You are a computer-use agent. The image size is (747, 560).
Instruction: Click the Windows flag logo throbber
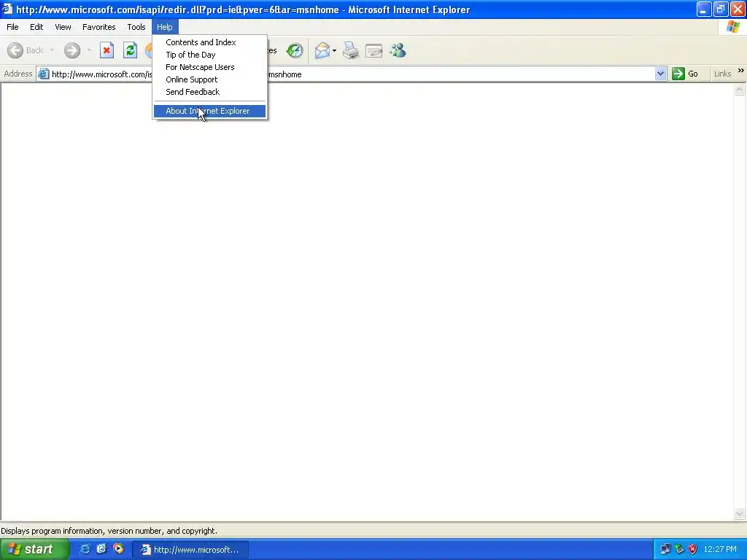[733, 27]
